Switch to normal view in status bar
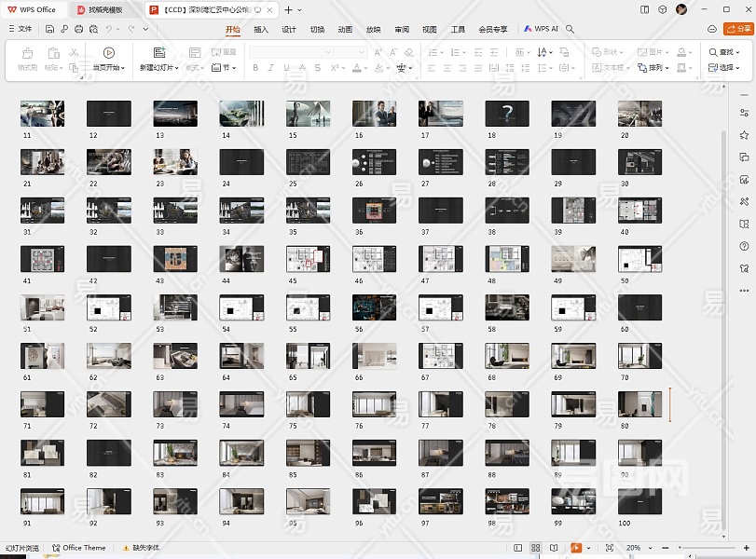Image resolution: width=756 pixels, height=559 pixels. point(518,548)
